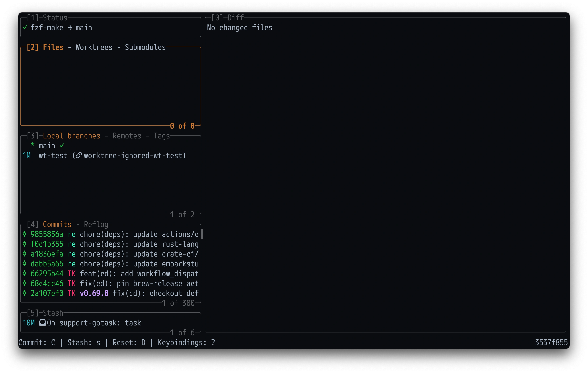Click 'No changed files' in Diff panel
The width and height of the screenshot is (588, 373).
click(x=240, y=28)
